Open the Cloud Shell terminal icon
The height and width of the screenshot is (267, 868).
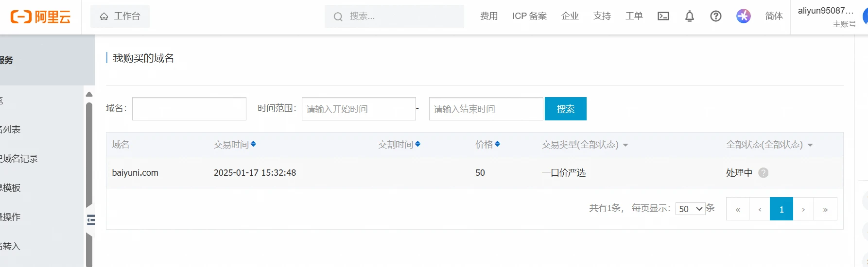663,16
